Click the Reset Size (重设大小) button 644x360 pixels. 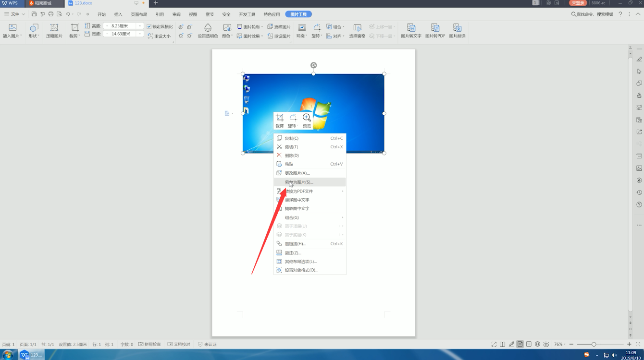coord(159,36)
